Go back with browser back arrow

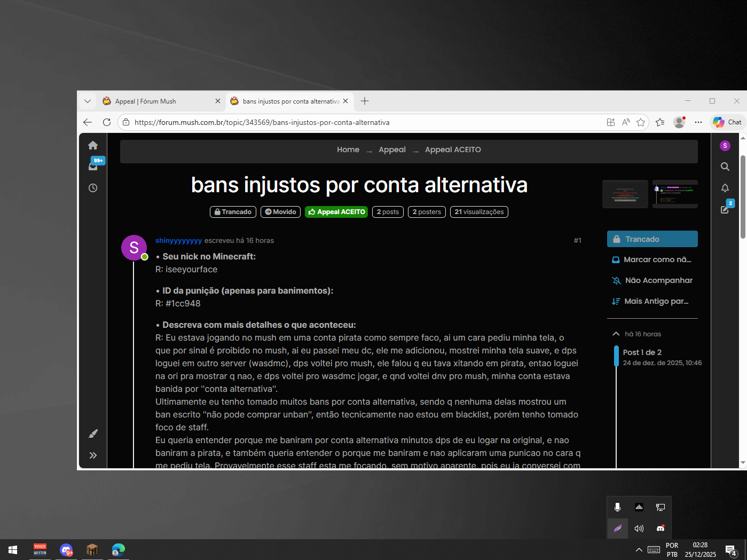click(x=88, y=122)
